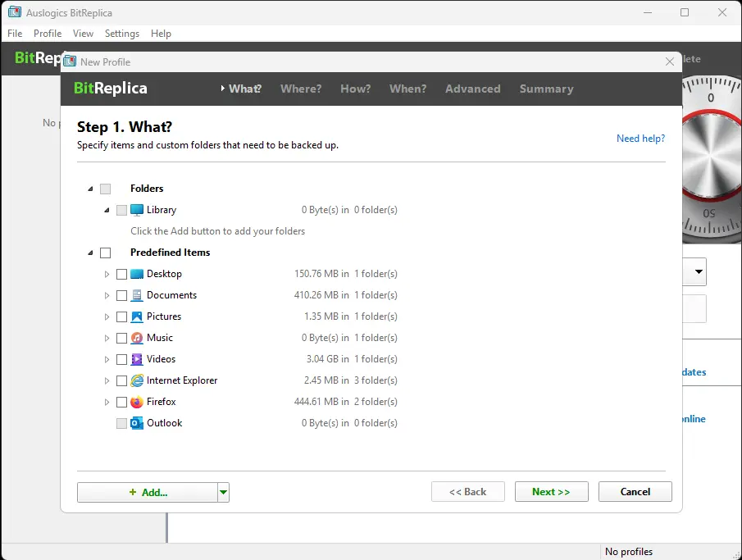Click the Pictures icon

point(137,316)
